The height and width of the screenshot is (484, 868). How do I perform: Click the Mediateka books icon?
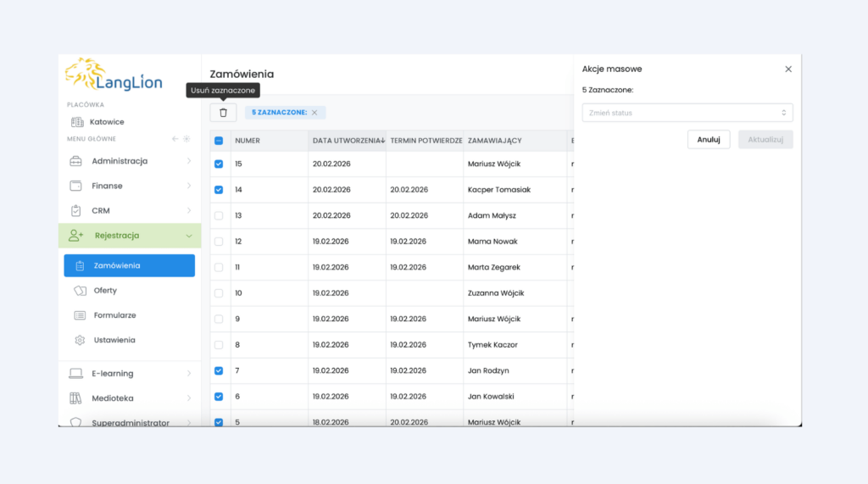pyautogui.click(x=76, y=398)
